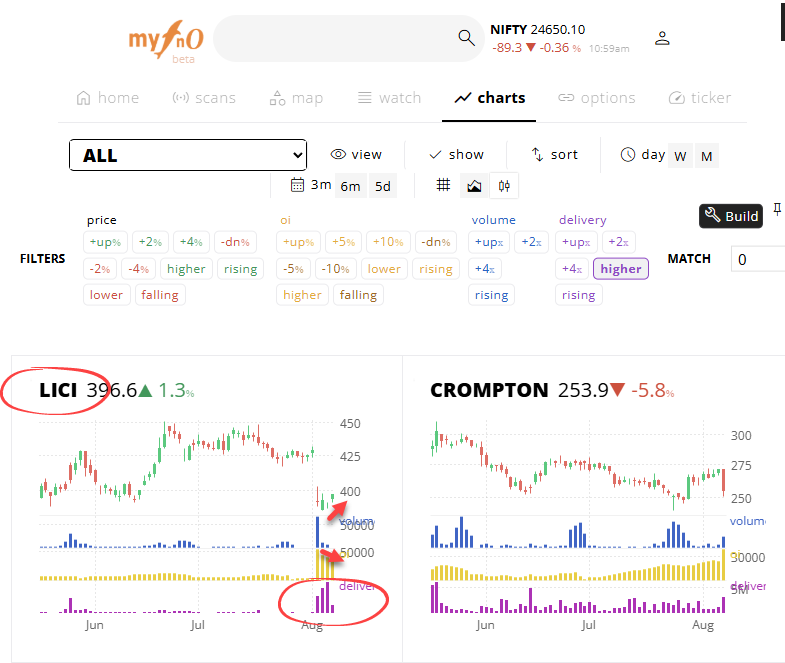Toggle price rising filter

(x=240, y=269)
